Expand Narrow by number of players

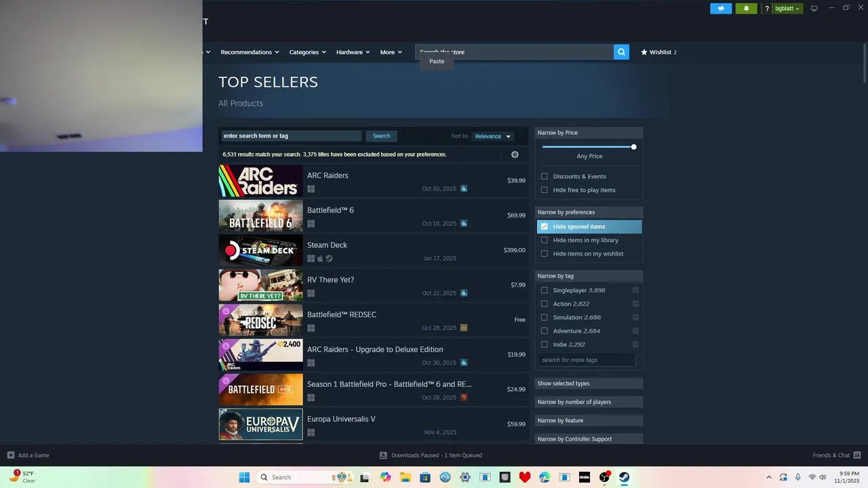point(589,402)
